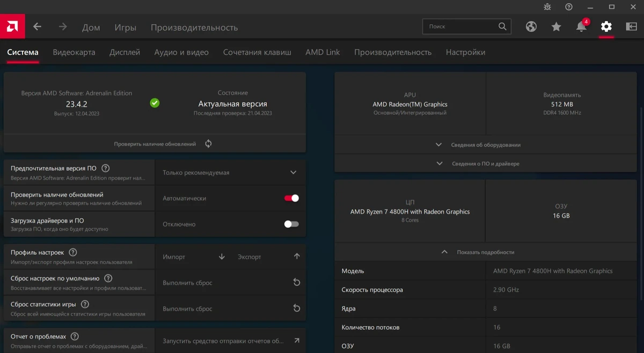
Task: Open Производительность in top navigation
Action: coord(194,27)
